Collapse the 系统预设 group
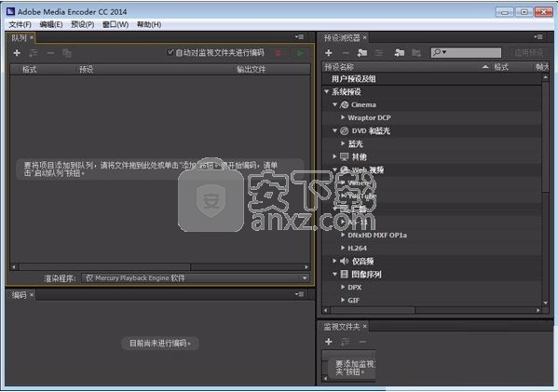The height and width of the screenshot is (392, 558). [326, 92]
